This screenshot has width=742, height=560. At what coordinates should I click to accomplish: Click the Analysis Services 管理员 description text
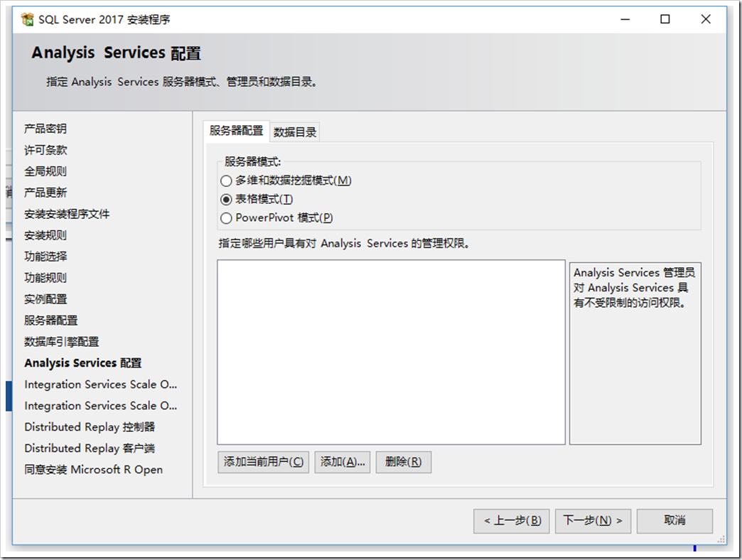pos(634,288)
